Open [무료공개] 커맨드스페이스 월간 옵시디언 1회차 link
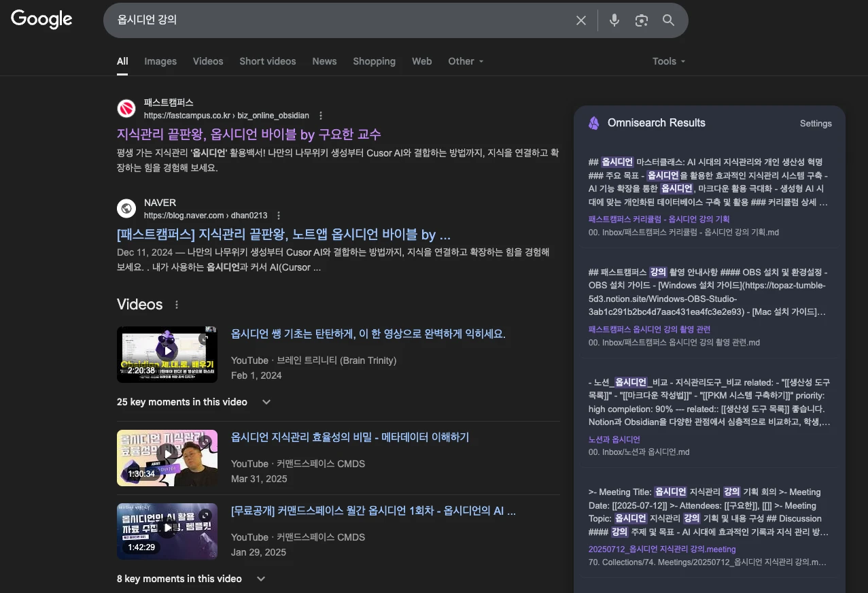The image size is (868, 593). [x=373, y=511]
